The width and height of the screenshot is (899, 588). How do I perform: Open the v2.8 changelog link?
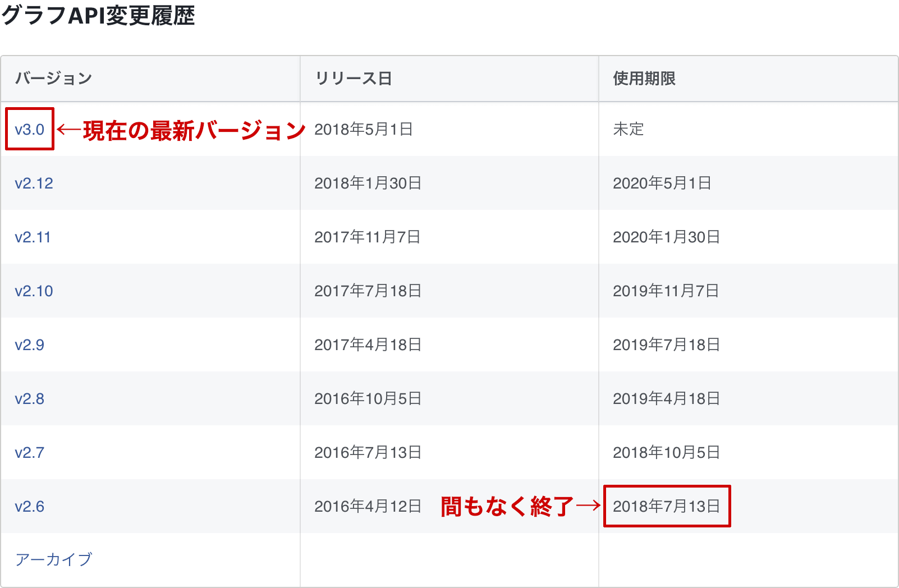coord(30,399)
